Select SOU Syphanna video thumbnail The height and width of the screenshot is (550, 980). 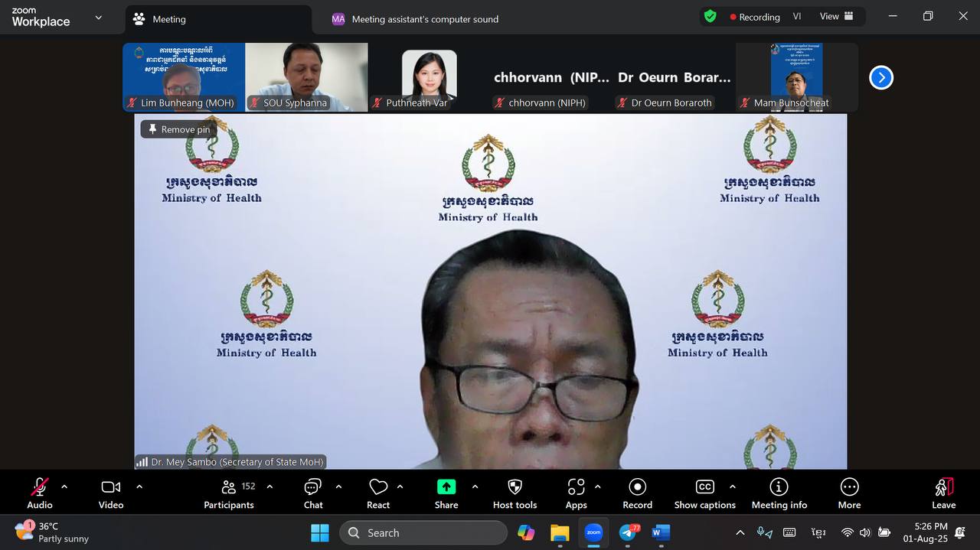(307, 77)
